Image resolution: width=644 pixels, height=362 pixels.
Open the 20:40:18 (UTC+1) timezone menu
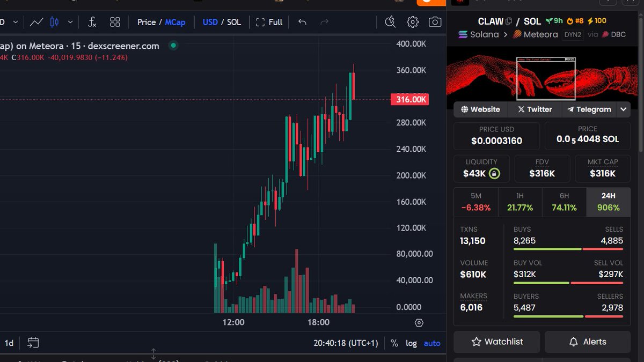346,343
